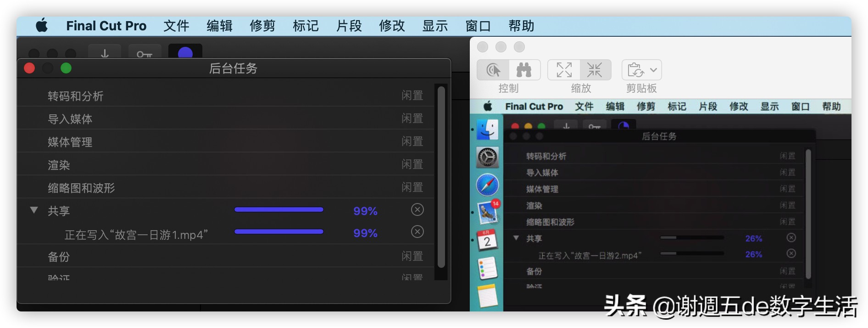Open the 编辑 menu in main menu bar
Image resolution: width=868 pixels, height=328 pixels.
point(219,26)
